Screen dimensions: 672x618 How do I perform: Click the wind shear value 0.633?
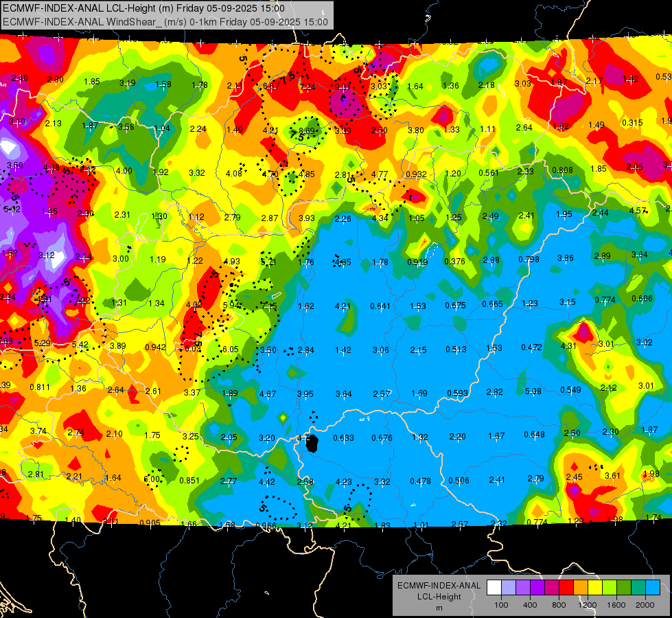pyautogui.click(x=343, y=438)
